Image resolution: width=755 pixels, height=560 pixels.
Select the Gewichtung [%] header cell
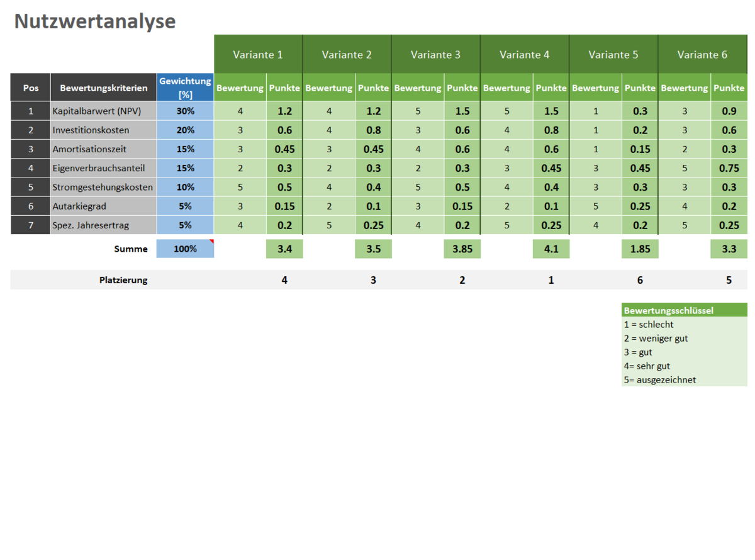click(185, 87)
